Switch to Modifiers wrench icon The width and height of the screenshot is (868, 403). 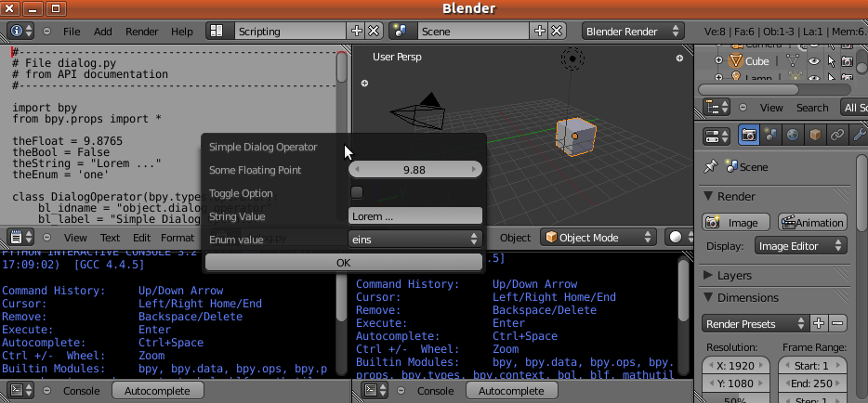coord(859,136)
